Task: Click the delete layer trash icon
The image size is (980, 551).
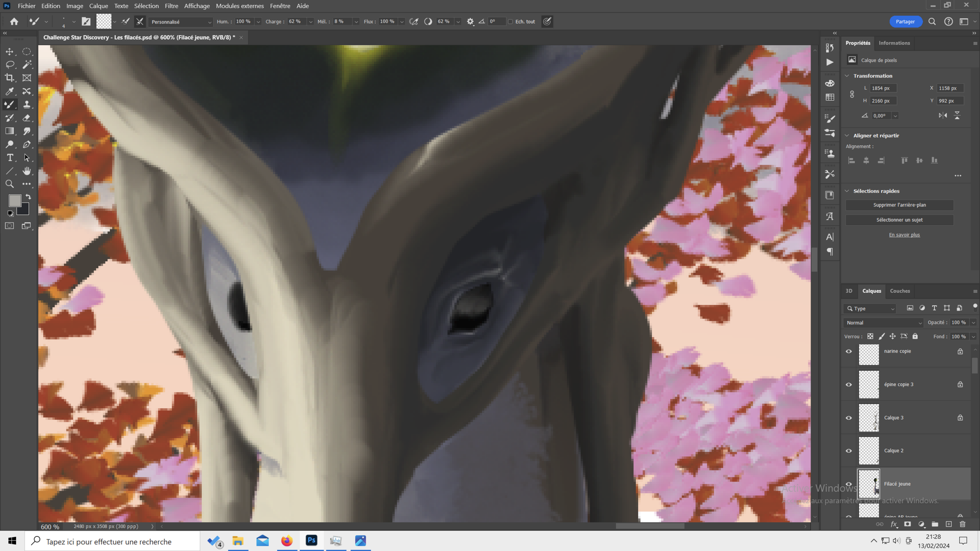Action: [962, 524]
